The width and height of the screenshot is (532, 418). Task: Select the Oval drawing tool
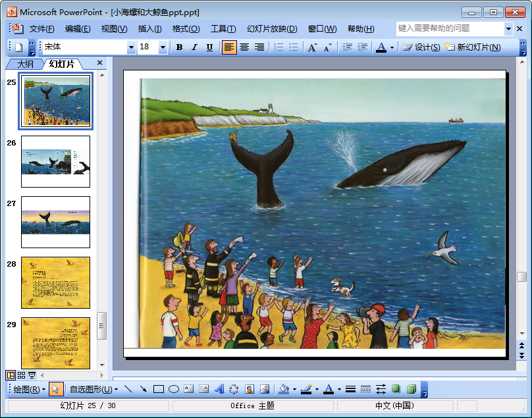pos(174,389)
